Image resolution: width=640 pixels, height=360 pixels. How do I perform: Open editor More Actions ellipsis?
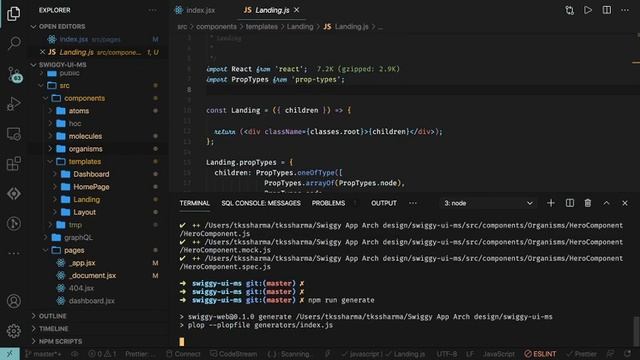(x=625, y=10)
